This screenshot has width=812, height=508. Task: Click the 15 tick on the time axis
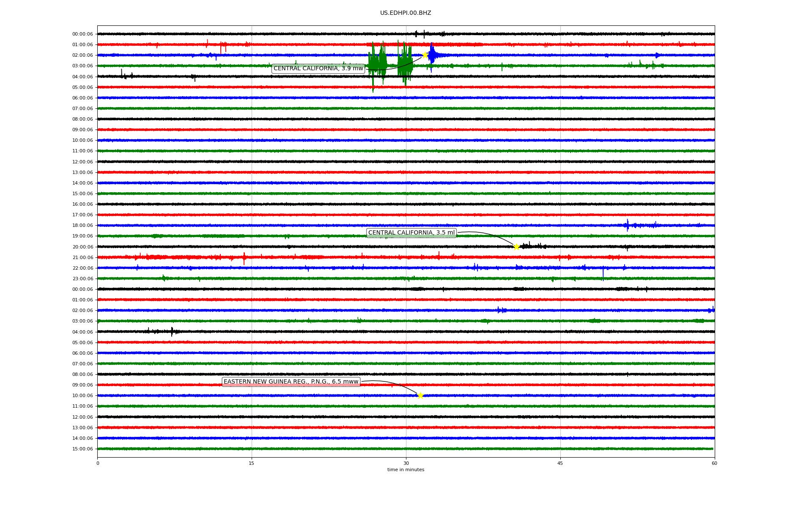(x=252, y=463)
